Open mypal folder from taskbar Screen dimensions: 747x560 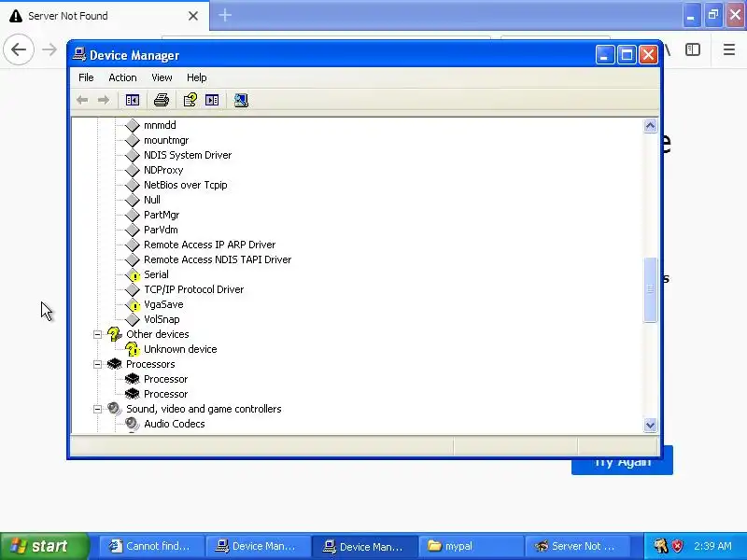[x=472, y=546]
